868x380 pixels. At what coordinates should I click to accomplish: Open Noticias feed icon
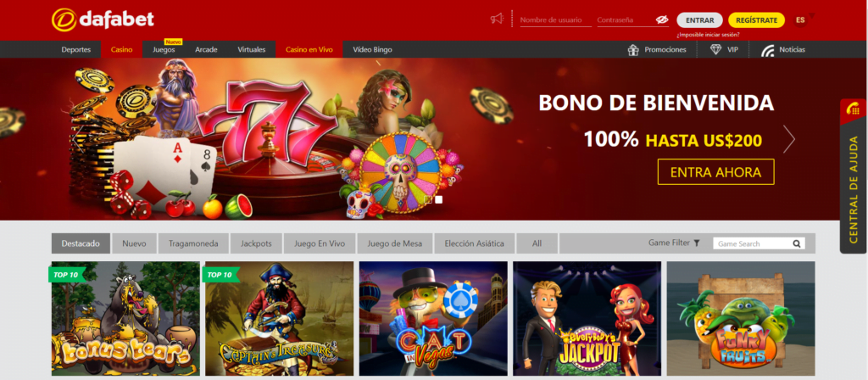[768, 50]
